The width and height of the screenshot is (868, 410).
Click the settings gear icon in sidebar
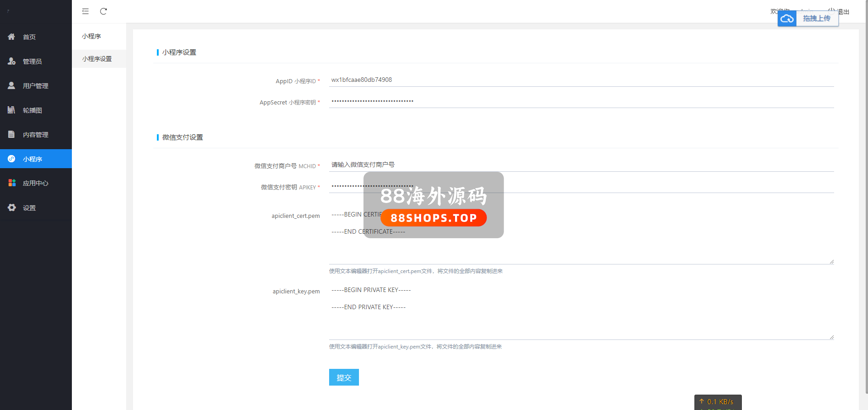pos(12,207)
